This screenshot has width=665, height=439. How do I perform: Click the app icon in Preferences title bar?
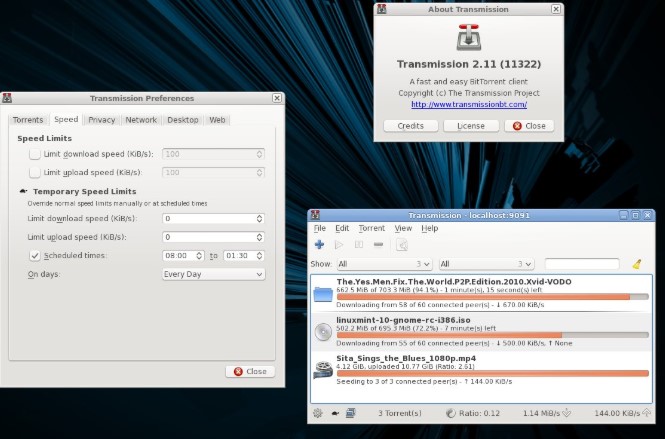(7, 98)
